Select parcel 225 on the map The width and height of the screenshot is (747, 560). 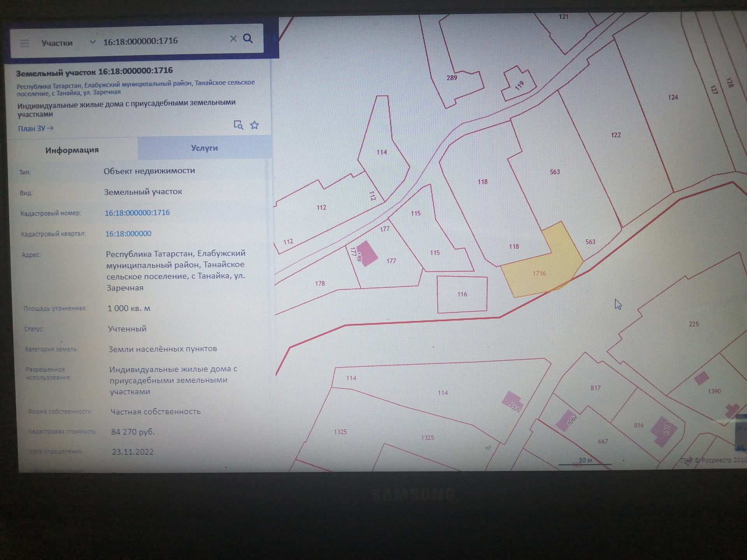coord(693,324)
